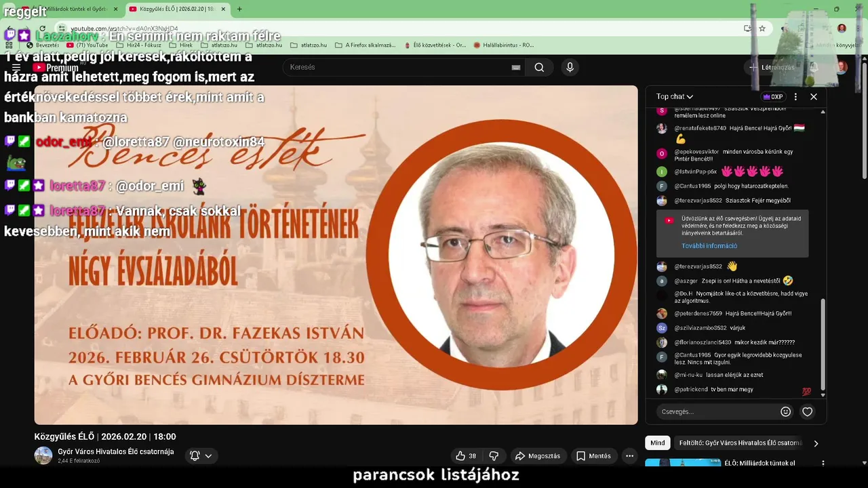The width and height of the screenshot is (868, 488).
Task: Select the Közgyűlés ÉLŐ browser tab
Action: point(178,9)
